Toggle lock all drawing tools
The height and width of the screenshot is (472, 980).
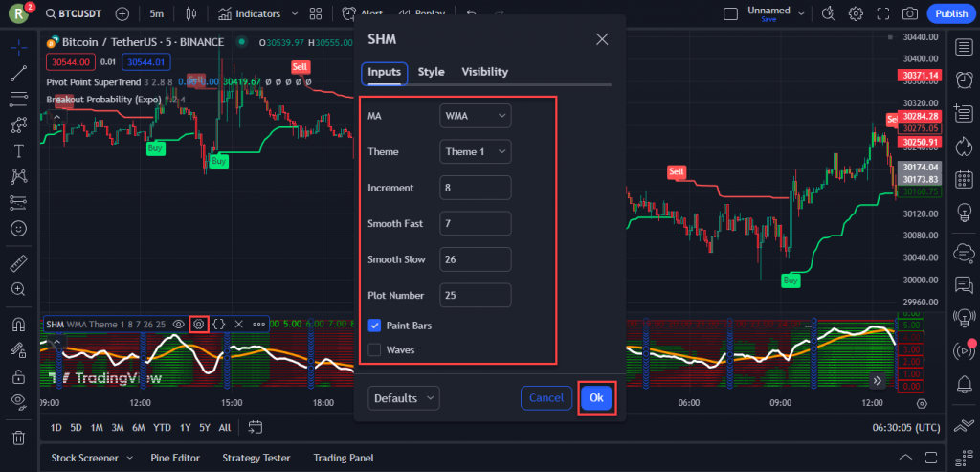click(19, 376)
